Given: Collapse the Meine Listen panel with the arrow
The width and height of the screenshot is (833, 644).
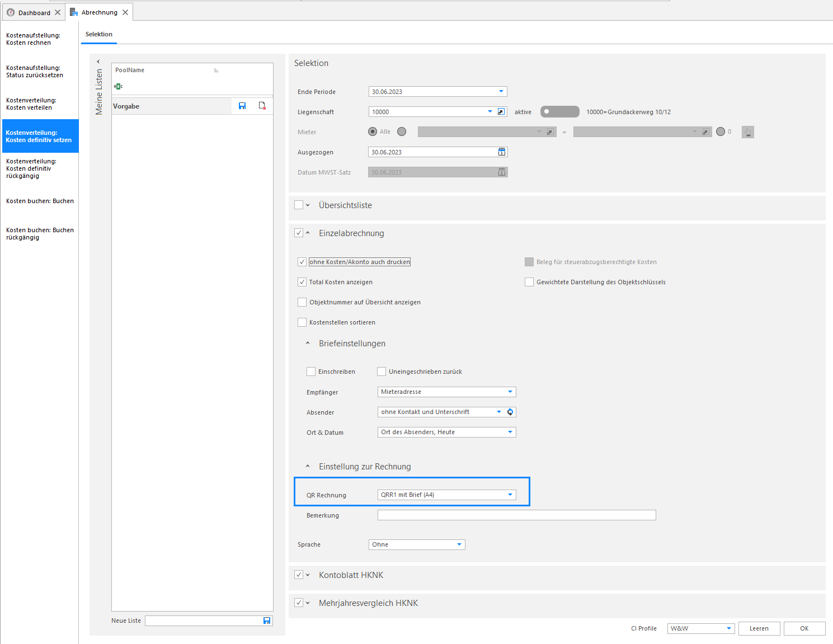Looking at the screenshot, I should pyautogui.click(x=98, y=62).
